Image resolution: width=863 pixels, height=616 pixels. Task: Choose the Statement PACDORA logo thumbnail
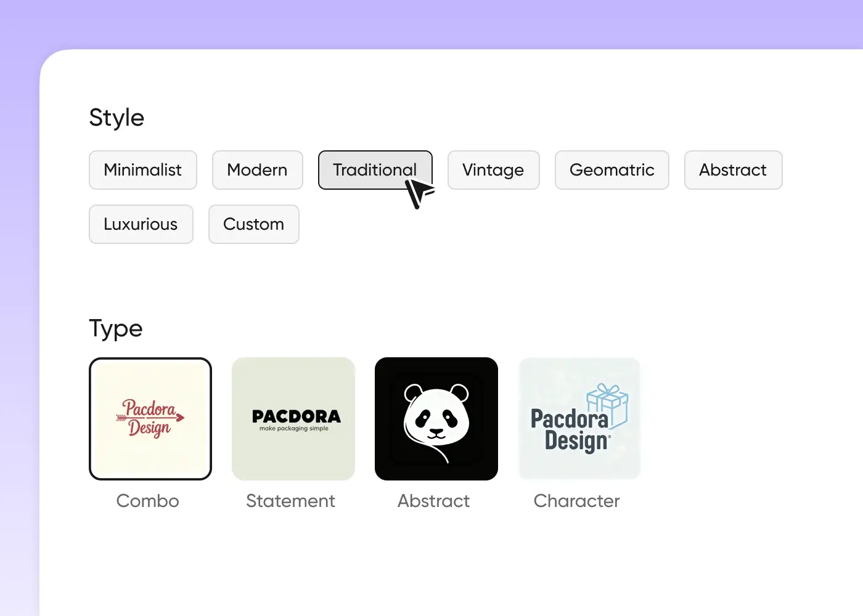tap(293, 419)
